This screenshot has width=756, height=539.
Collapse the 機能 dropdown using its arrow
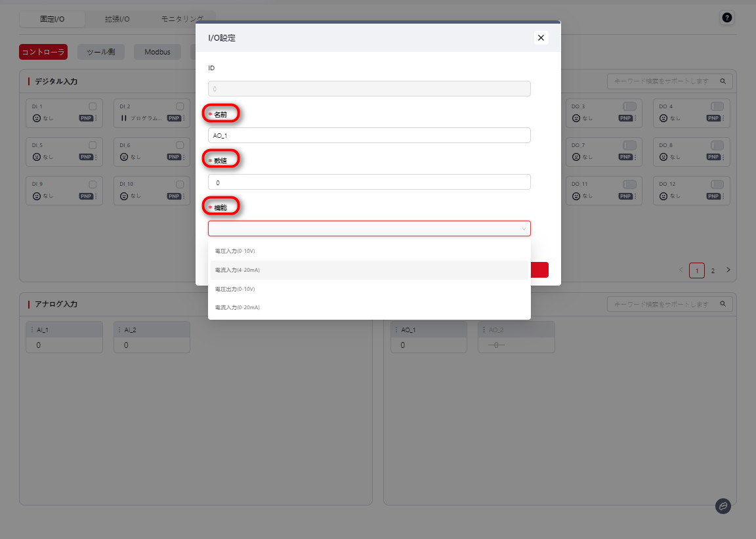coord(523,228)
